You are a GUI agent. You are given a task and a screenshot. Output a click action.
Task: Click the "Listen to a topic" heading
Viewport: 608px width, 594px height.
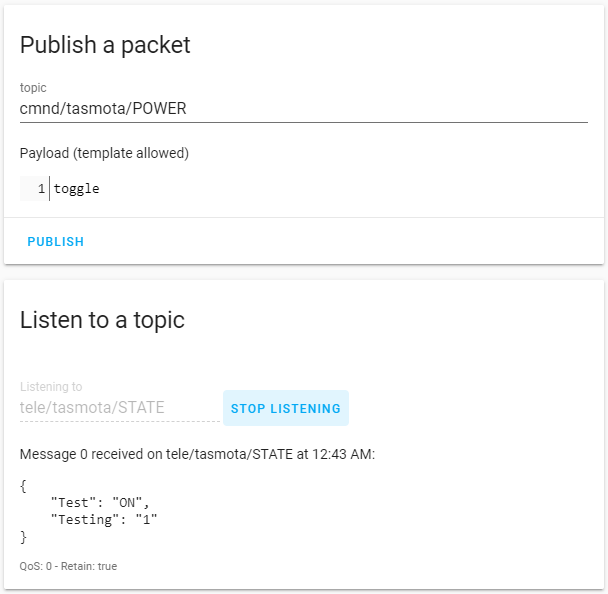(x=102, y=320)
